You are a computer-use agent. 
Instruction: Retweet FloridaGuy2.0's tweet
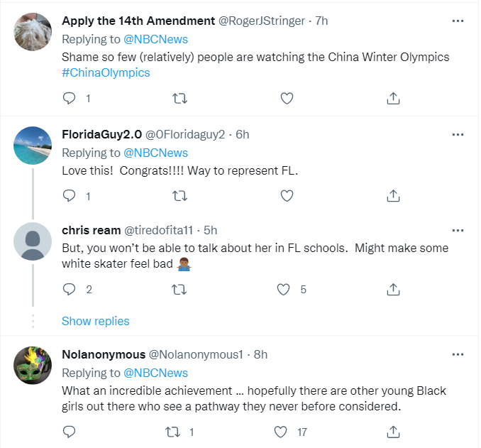click(179, 195)
